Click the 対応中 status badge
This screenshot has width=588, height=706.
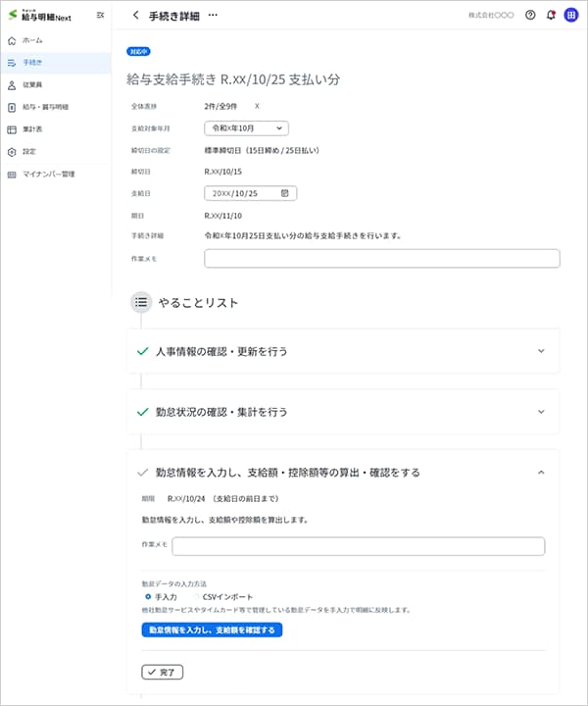point(138,51)
